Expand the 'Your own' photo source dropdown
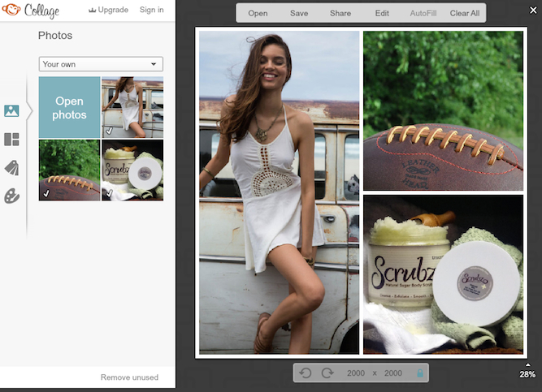The height and width of the screenshot is (392, 542). tap(101, 64)
